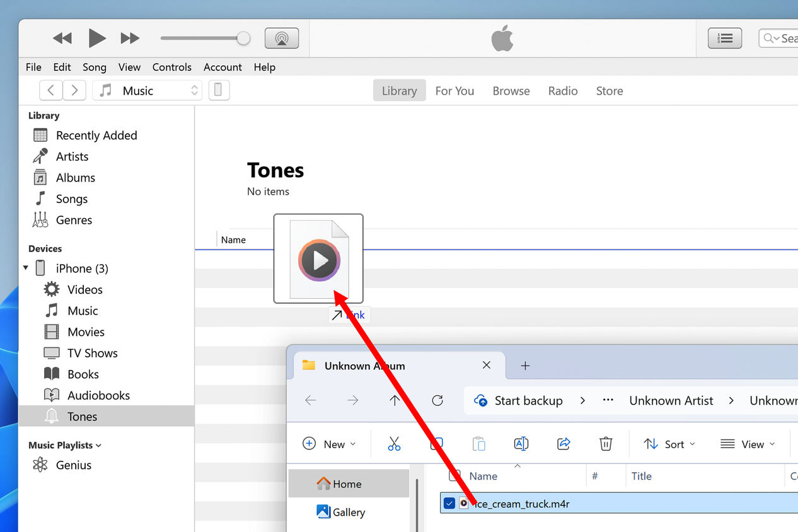Open the Help menu
The width and height of the screenshot is (798, 532).
(265, 67)
